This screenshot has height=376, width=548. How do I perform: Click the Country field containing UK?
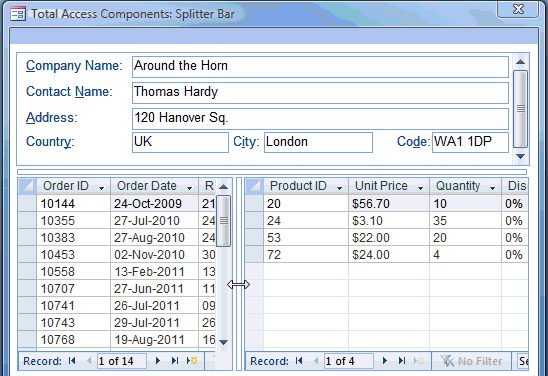[x=180, y=142]
